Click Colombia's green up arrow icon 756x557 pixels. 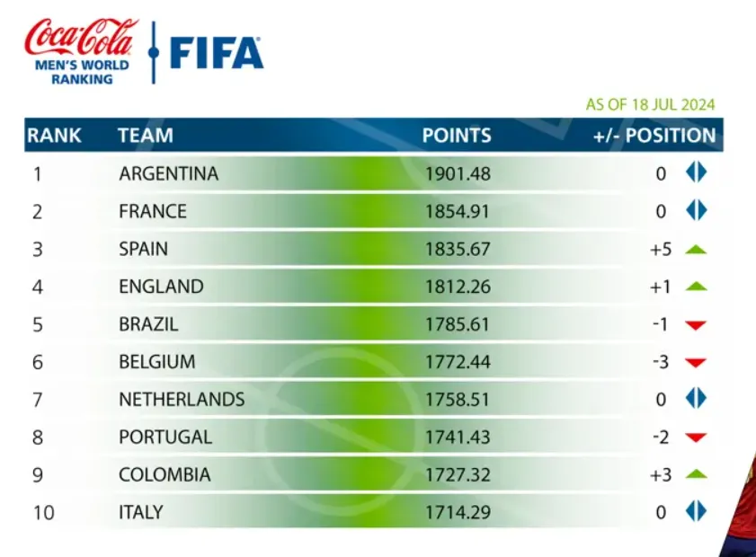(x=696, y=474)
